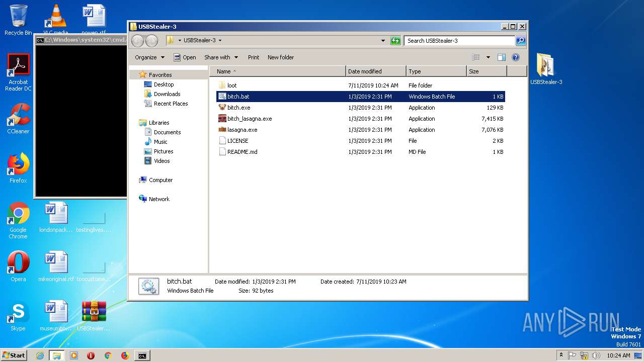Open Windows Media Player taskbar icon

pyautogui.click(x=74, y=355)
